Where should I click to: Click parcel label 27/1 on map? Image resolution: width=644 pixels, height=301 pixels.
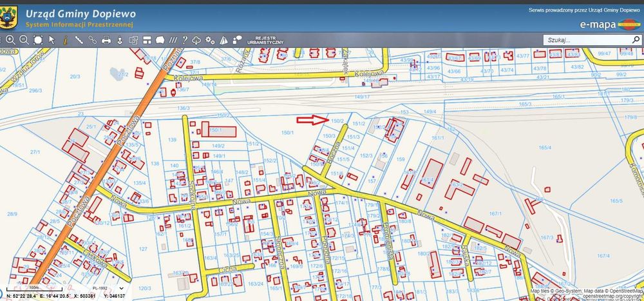coord(35,152)
